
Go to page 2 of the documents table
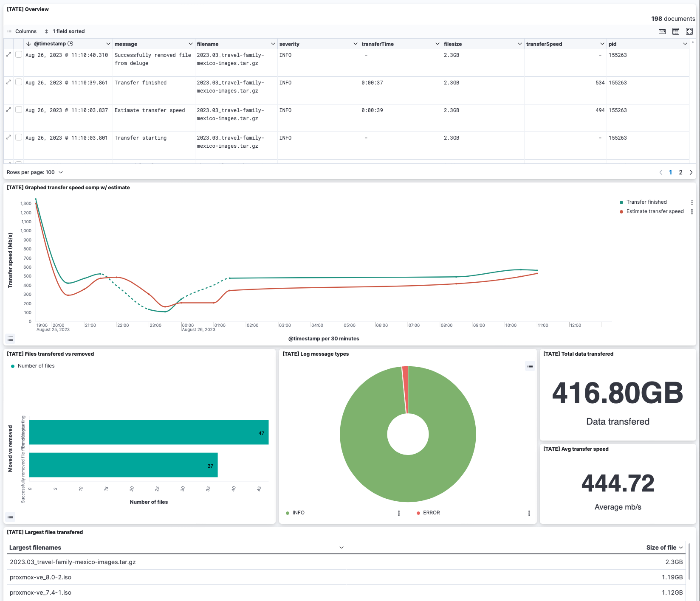[x=680, y=172]
